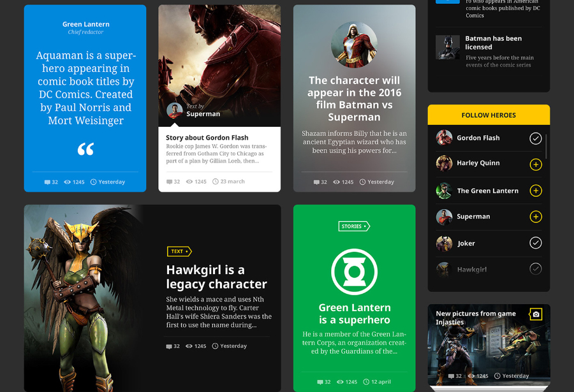Unfollow Joker via the checkmark circle
This screenshot has height=392, width=574.
(x=536, y=243)
